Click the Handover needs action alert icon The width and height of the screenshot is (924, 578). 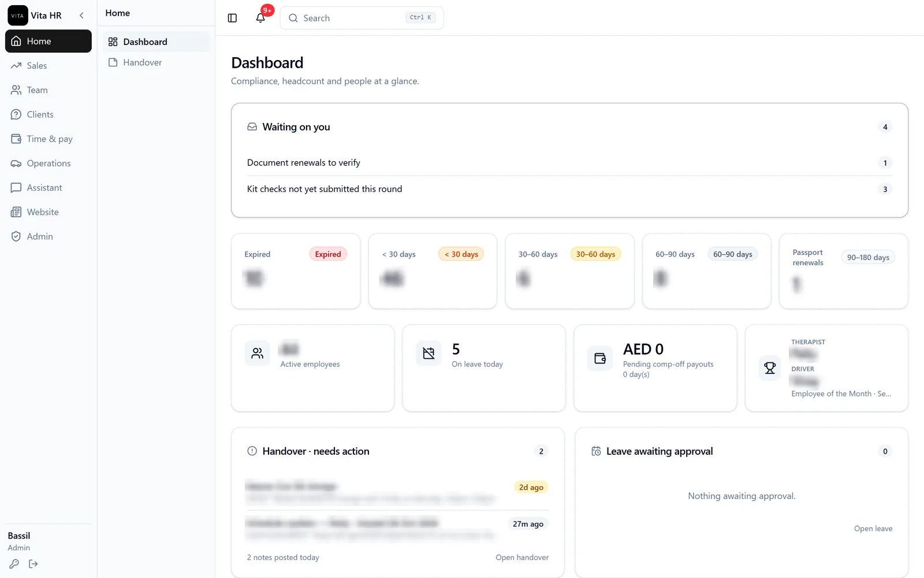point(252,451)
